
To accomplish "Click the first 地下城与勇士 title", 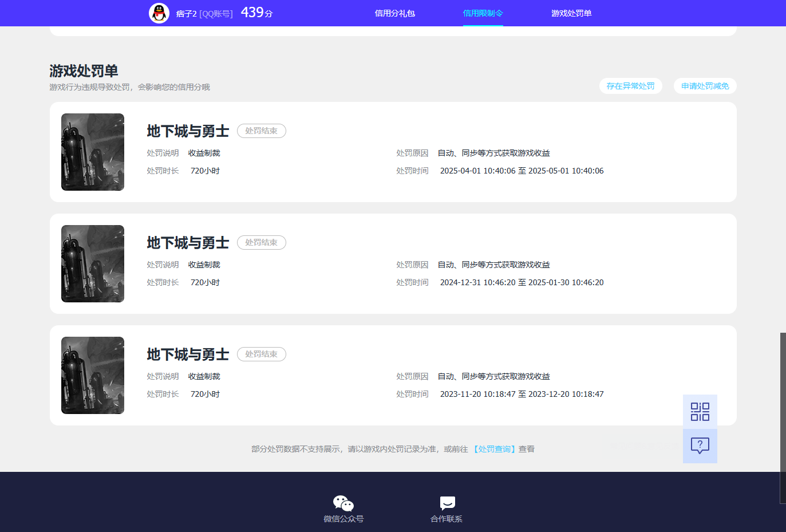I will (x=188, y=131).
